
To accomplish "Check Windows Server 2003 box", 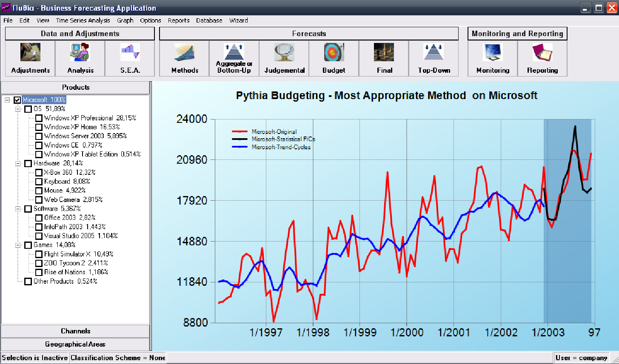I will [39, 136].
